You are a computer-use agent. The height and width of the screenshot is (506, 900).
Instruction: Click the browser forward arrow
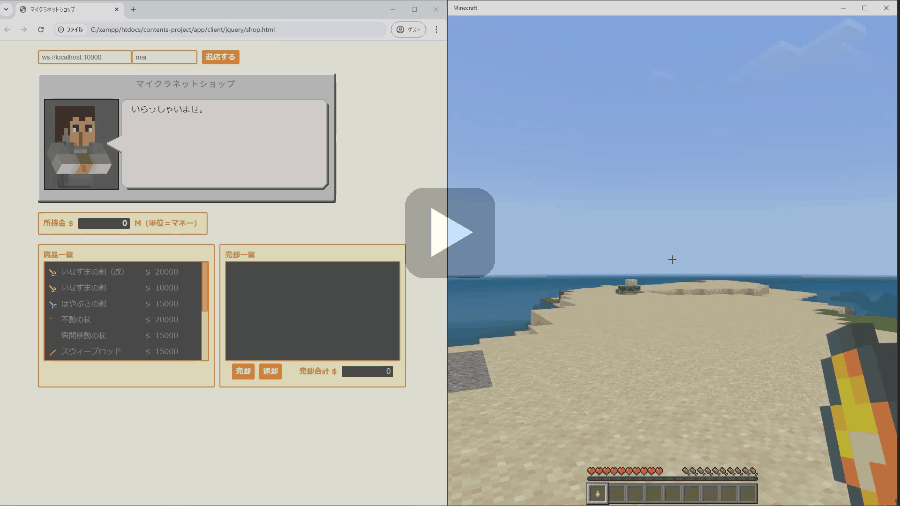pos(24,29)
